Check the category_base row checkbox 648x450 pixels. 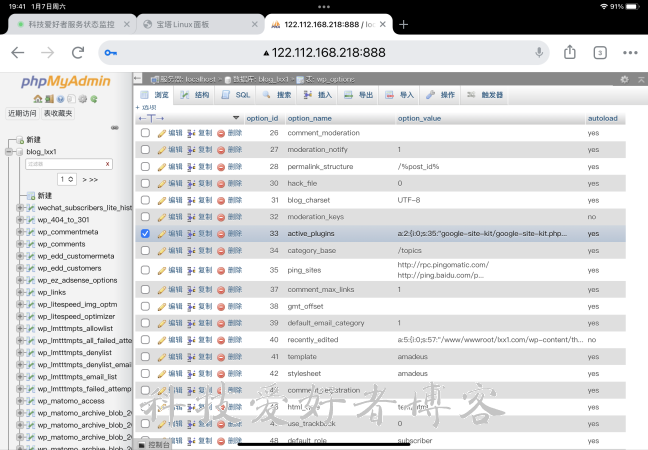(x=145, y=250)
